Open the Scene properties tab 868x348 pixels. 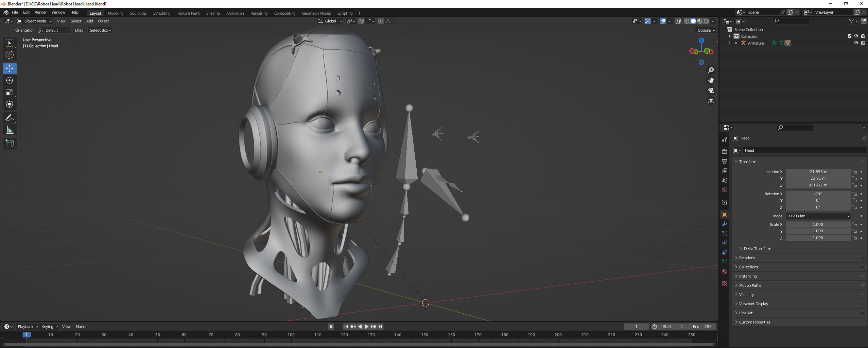[x=724, y=180]
